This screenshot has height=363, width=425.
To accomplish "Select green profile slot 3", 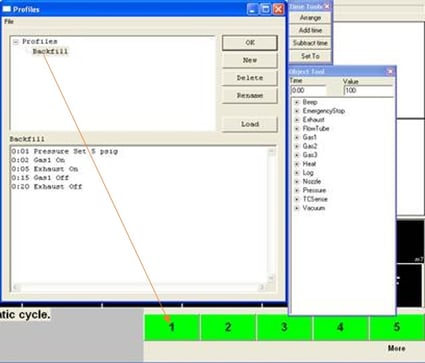I will pyautogui.click(x=284, y=327).
